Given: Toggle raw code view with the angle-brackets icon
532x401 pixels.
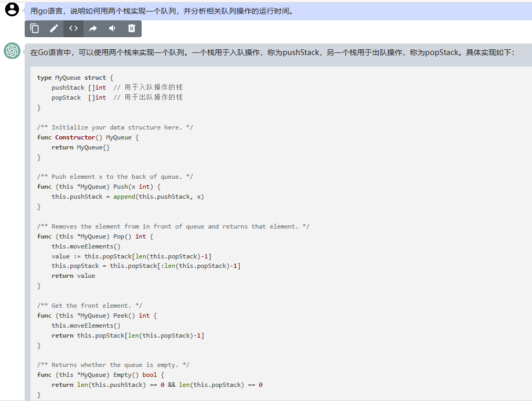Looking at the screenshot, I should pyautogui.click(x=73, y=28).
